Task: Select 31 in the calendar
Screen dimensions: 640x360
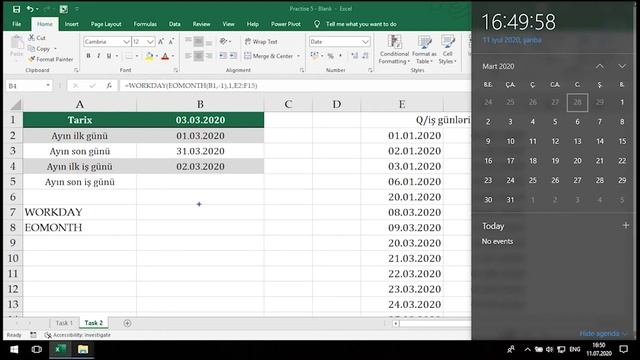Action: pos(510,200)
